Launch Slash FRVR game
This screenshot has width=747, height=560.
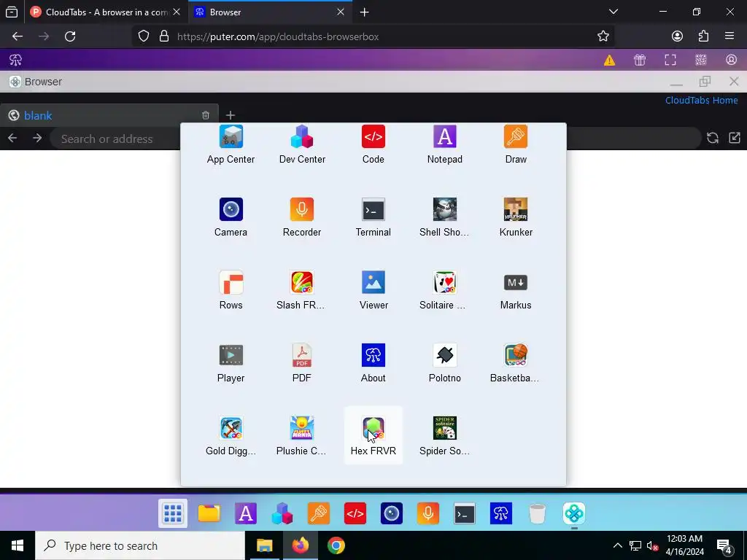click(302, 290)
